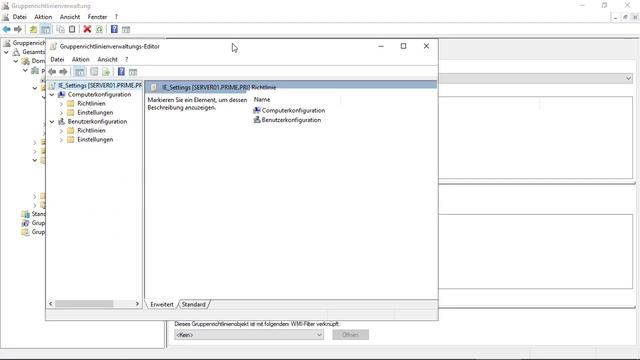Expand Einstellungen under Computerkonfiguration
Image resolution: width=640 pixels, height=360 pixels.
coord(61,113)
